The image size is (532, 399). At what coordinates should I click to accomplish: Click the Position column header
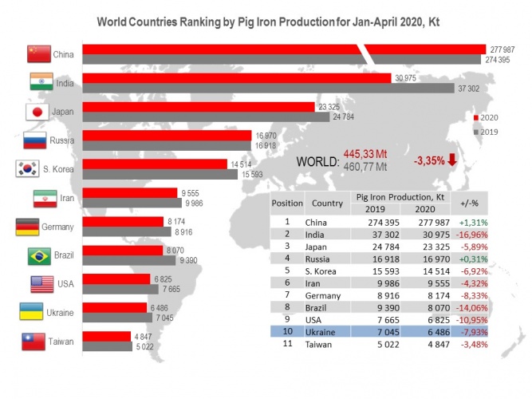pyautogui.click(x=287, y=203)
